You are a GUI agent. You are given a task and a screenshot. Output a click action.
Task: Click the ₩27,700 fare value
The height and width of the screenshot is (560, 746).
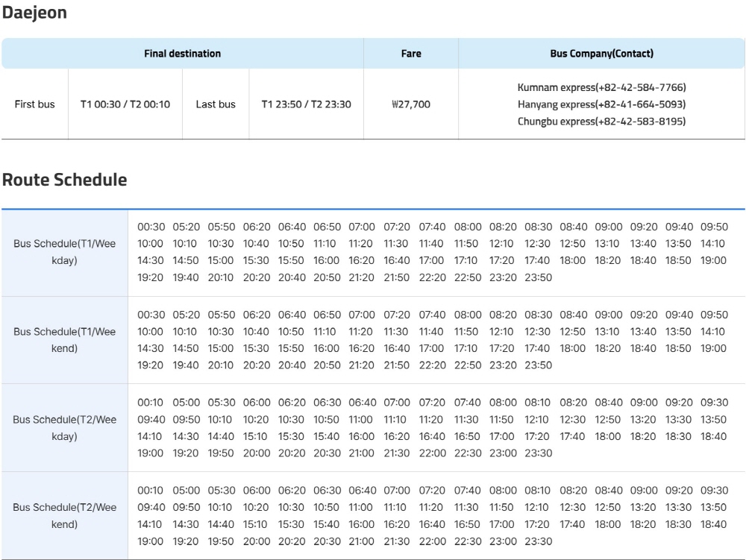click(410, 104)
